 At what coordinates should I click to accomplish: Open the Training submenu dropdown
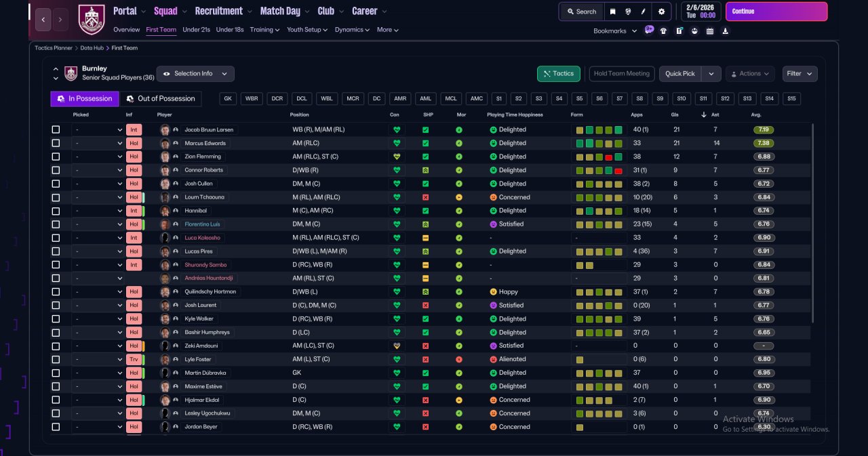[264, 30]
